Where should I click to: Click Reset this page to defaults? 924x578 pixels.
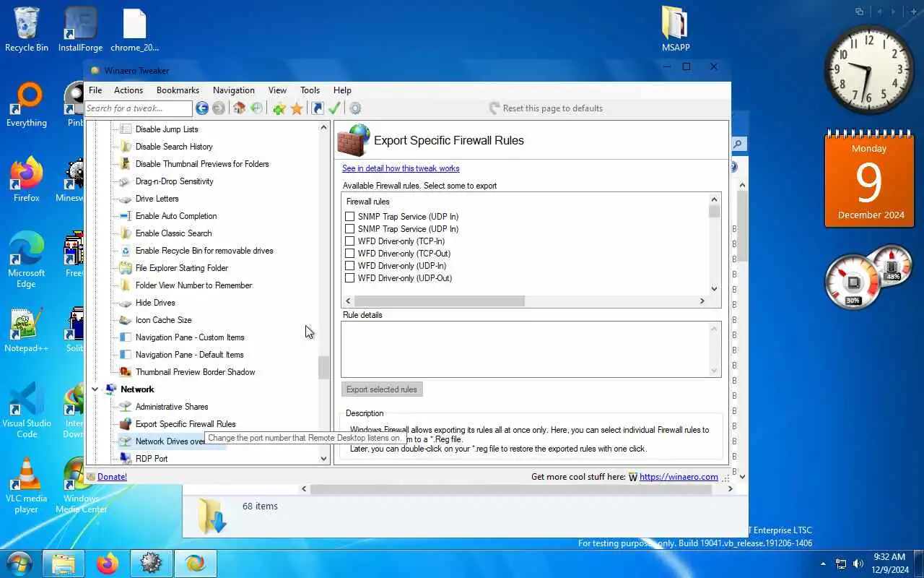pos(546,108)
